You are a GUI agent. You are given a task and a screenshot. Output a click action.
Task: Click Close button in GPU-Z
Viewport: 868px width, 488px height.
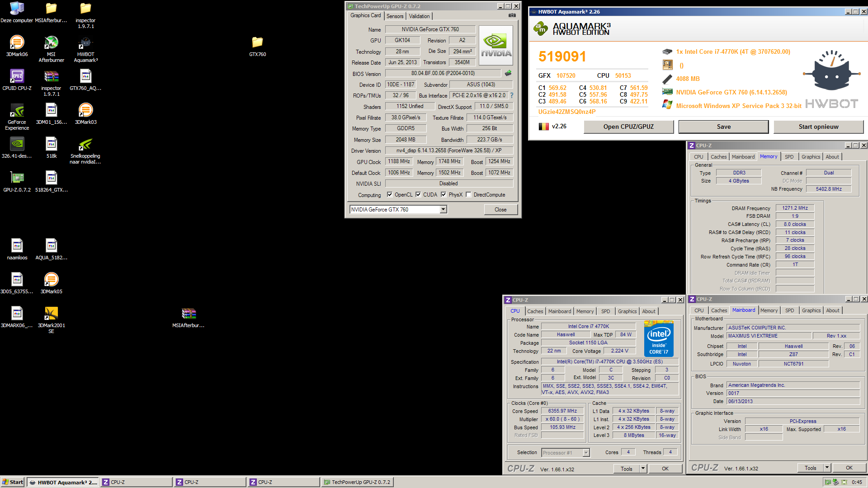500,210
